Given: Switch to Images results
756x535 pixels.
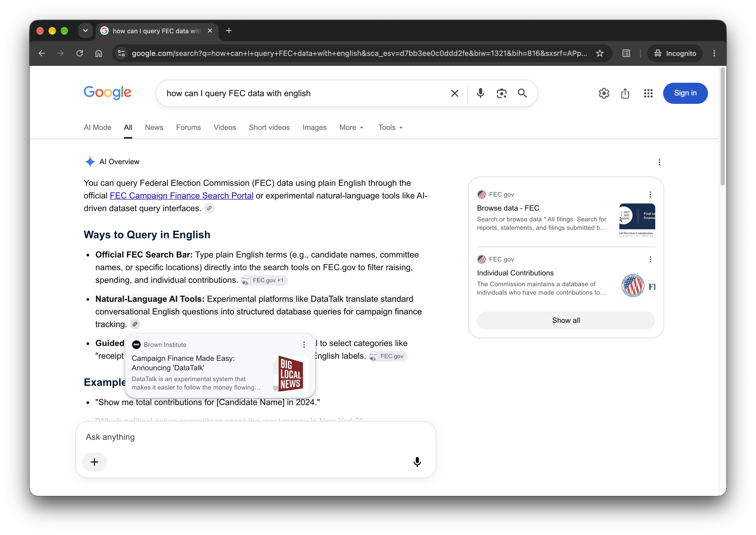Looking at the screenshot, I should (x=314, y=128).
